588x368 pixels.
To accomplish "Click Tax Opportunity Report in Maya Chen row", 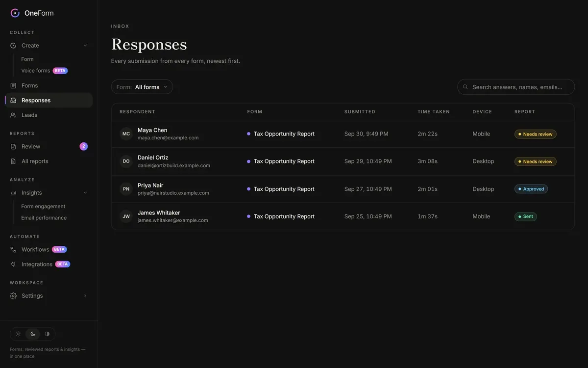I will pyautogui.click(x=284, y=134).
